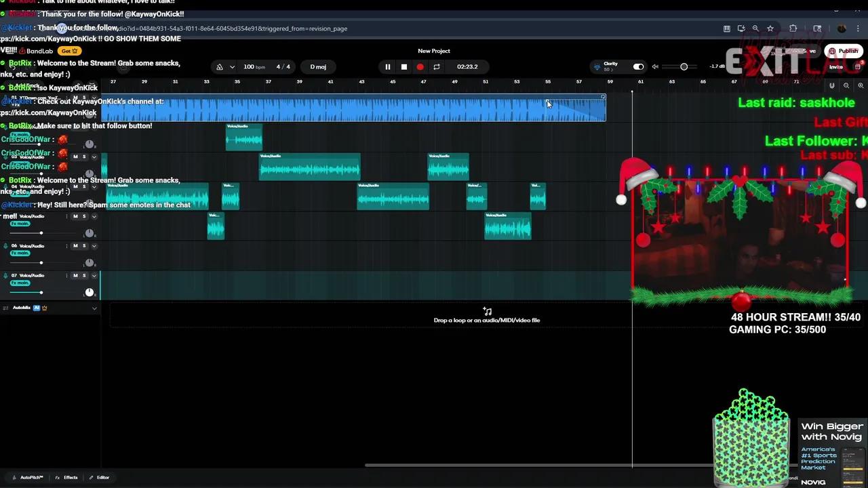The image size is (868, 488).
Task: Expand track 06 options chevron
Action: (94, 245)
